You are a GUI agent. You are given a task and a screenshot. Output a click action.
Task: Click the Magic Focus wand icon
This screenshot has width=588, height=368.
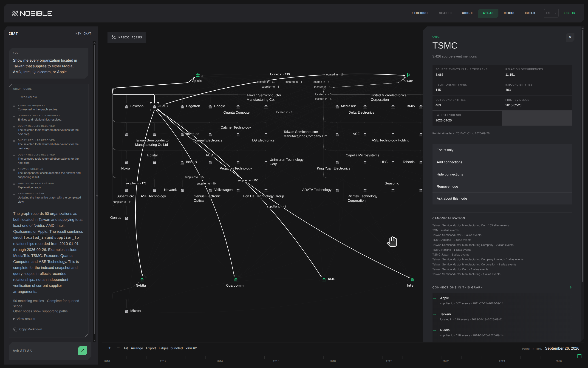point(113,37)
